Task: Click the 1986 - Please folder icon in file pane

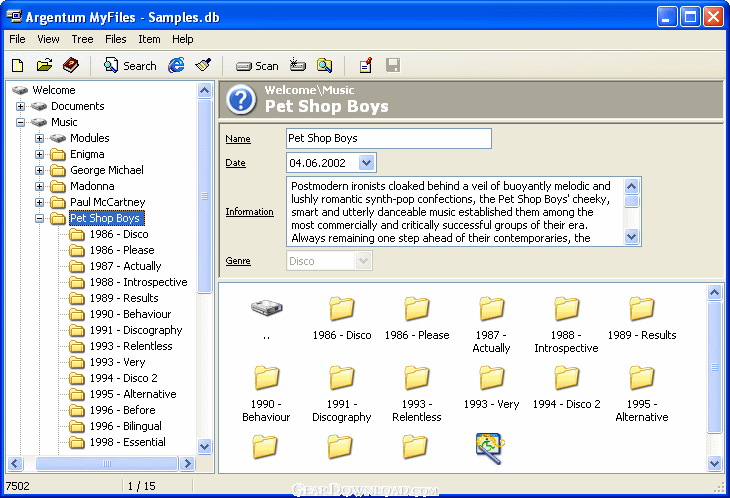Action: coord(416,309)
